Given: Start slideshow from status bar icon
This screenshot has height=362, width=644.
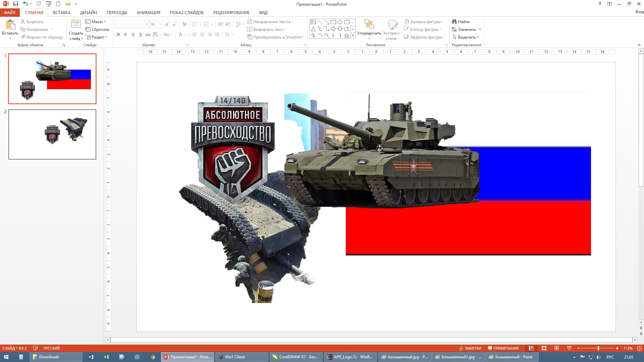Looking at the screenshot, I should [x=569, y=348].
